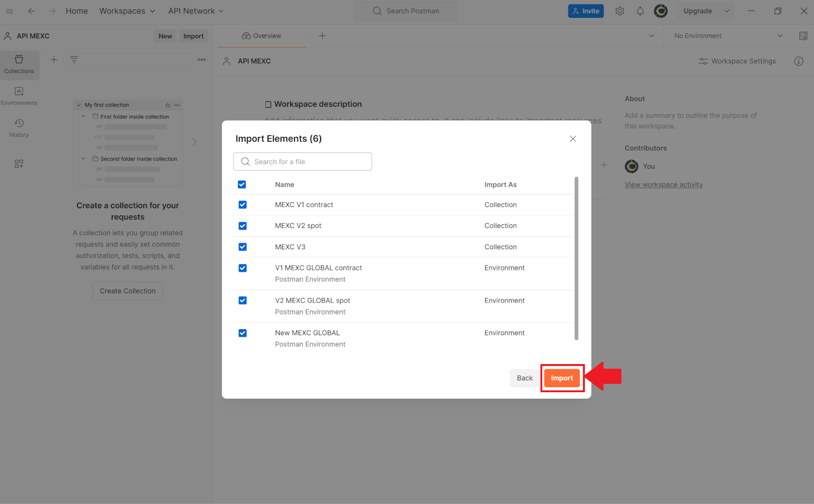
Task: Click the star icon on My first collection
Action: pos(168,105)
